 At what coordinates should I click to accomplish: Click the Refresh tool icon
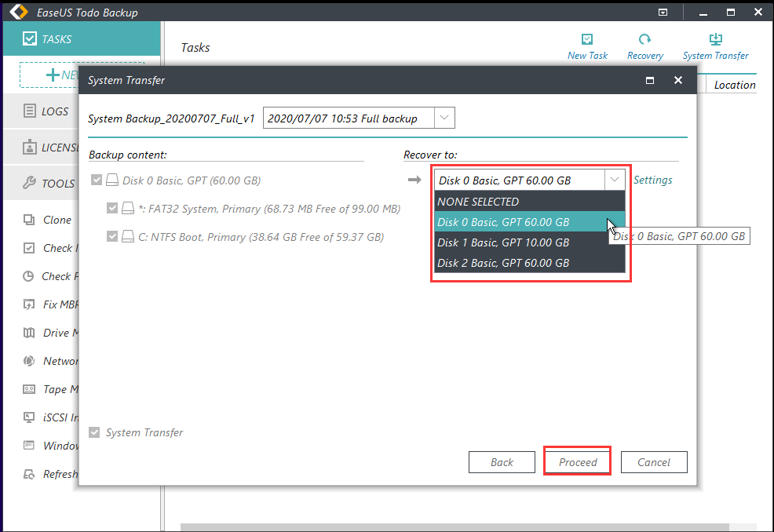coord(29,474)
